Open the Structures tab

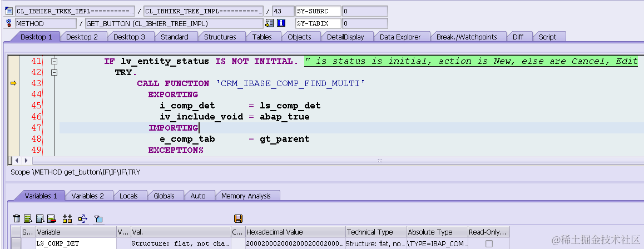coord(220,37)
